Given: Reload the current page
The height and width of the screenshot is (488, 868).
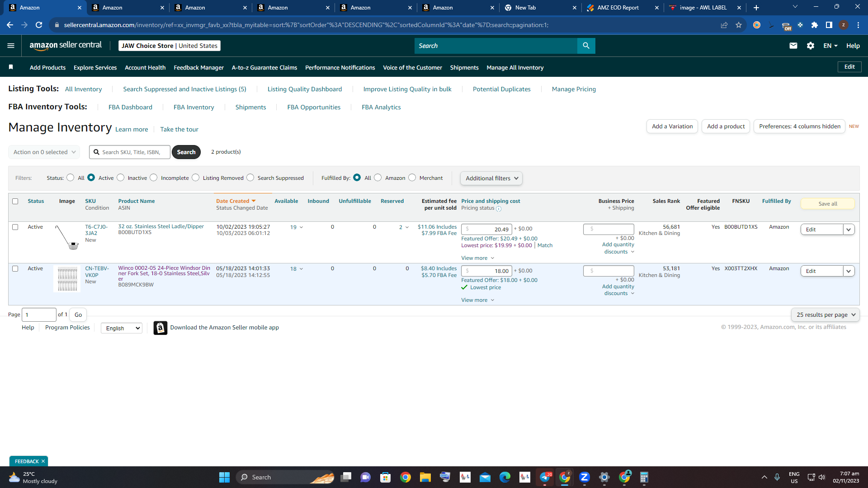Looking at the screenshot, I should pyautogui.click(x=39, y=25).
